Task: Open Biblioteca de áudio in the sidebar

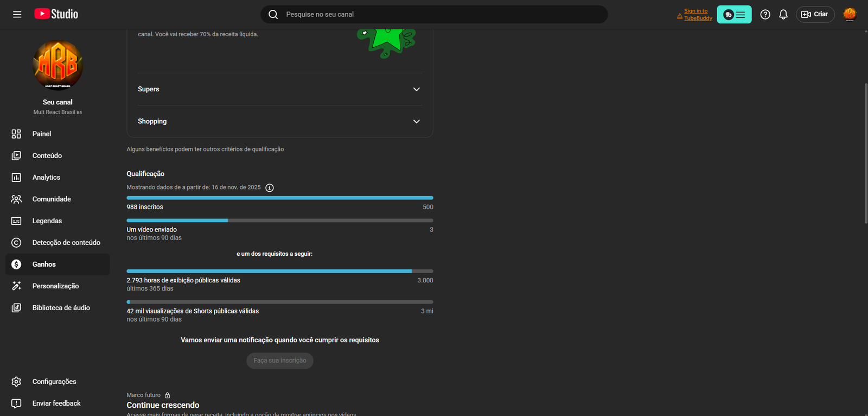Action: 58,308
